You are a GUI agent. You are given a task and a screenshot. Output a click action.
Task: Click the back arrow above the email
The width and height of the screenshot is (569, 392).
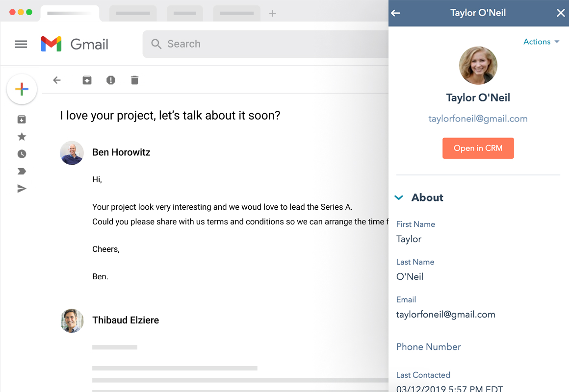coord(57,80)
